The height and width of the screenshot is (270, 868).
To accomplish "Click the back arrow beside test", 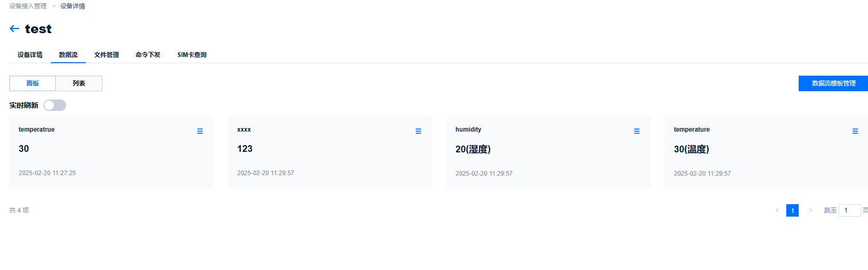I will pos(14,29).
